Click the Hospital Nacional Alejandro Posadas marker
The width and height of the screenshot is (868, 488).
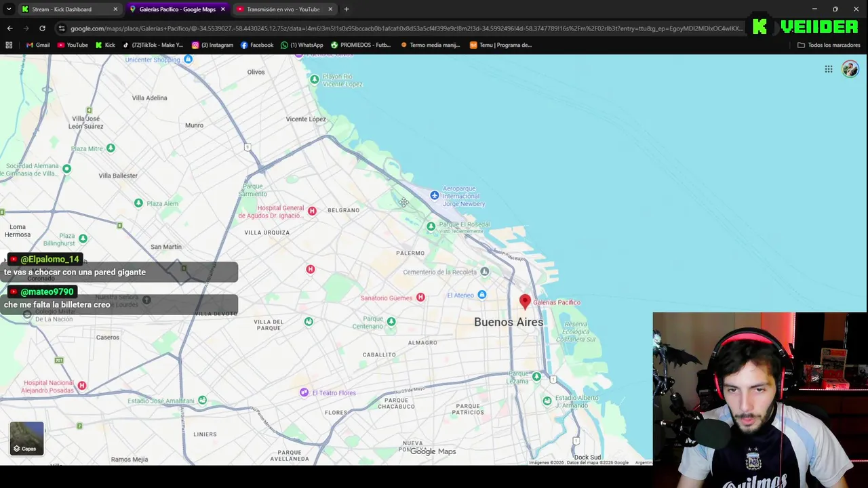pos(81,386)
